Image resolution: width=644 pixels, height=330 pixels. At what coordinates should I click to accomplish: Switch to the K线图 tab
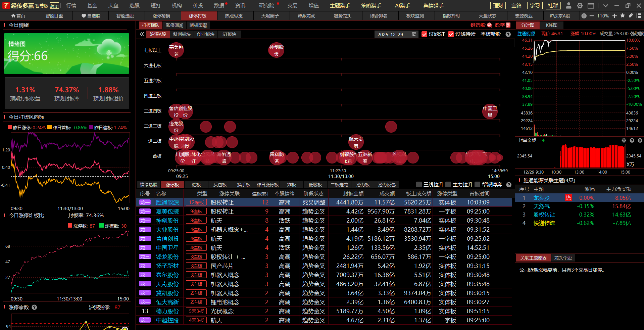pos(551,25)
